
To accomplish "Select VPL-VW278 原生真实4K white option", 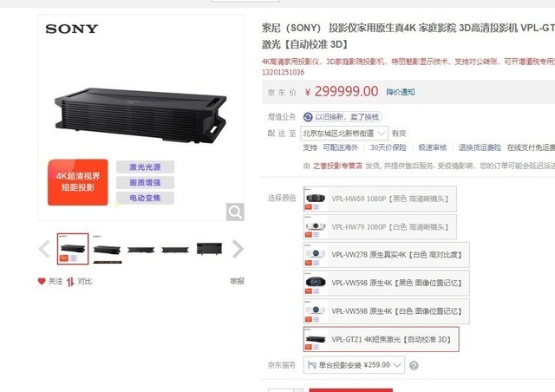I will 387,255.
